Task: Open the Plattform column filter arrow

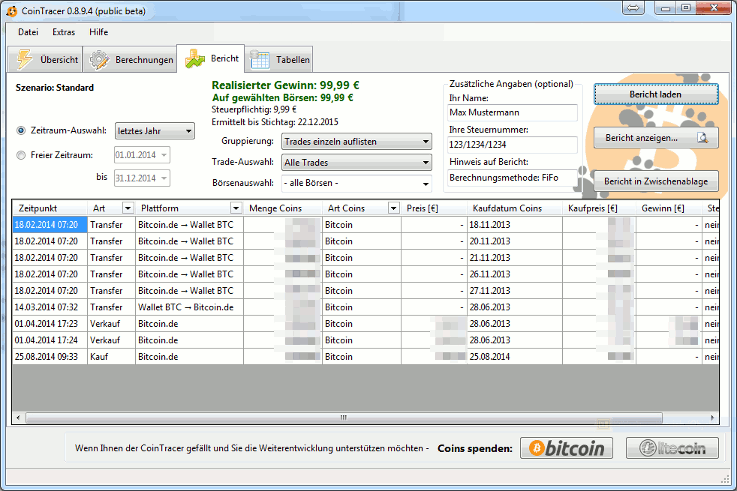Action: 236,208
